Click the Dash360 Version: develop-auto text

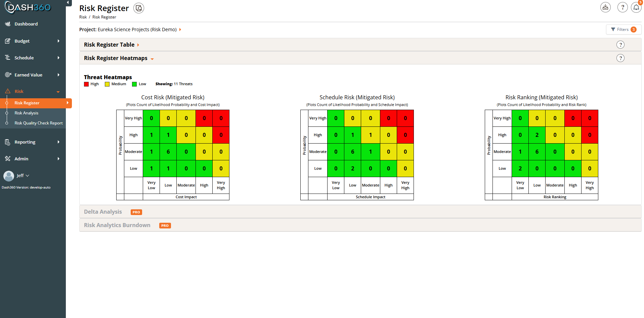point(26,188)
